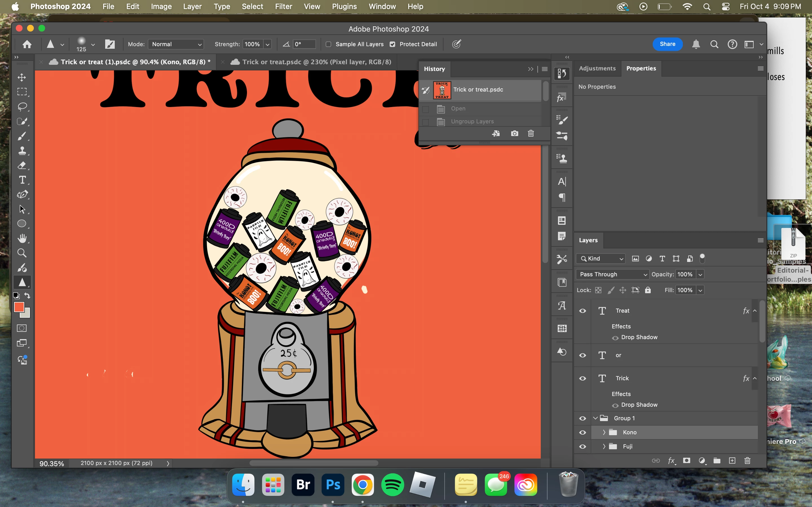The image size is (812, 507).
Task: Click the foreground color swatch
Action: coord(19,307)
